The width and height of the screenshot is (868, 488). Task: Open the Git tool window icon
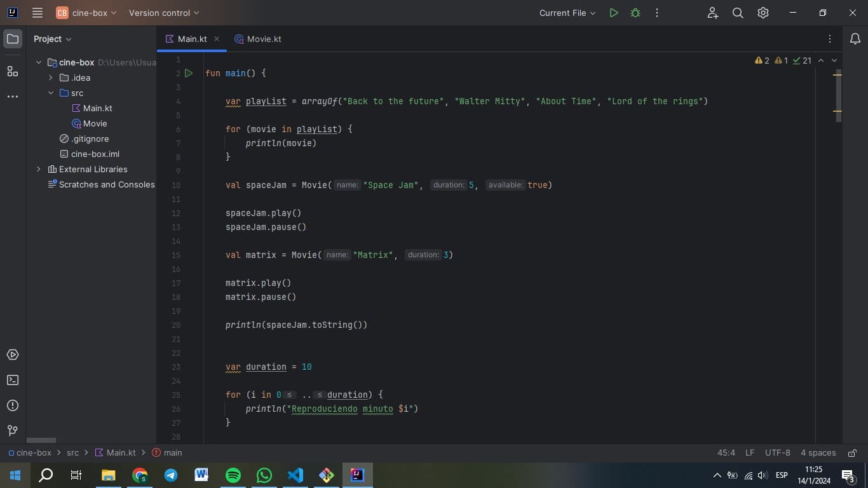click(x=13, y=431)
